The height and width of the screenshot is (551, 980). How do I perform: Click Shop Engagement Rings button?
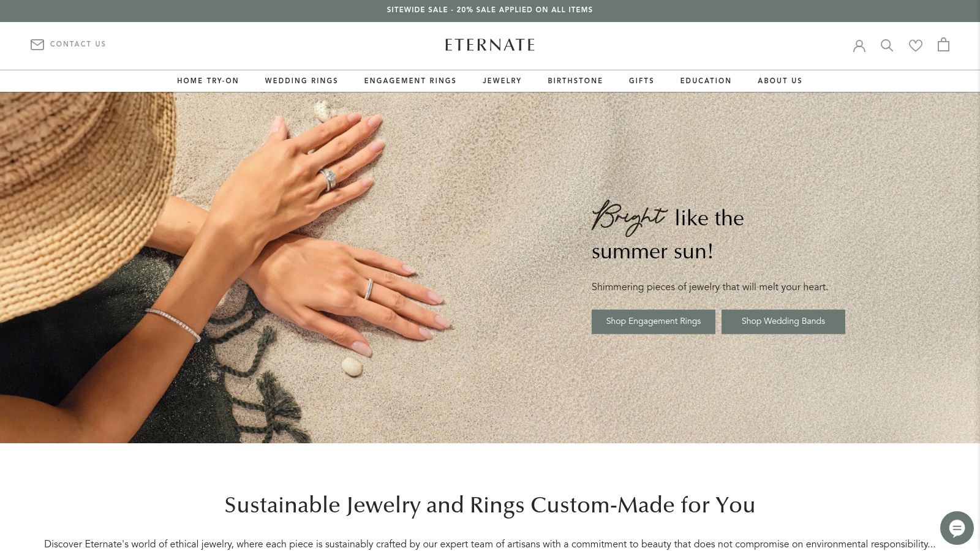point(654,321)
